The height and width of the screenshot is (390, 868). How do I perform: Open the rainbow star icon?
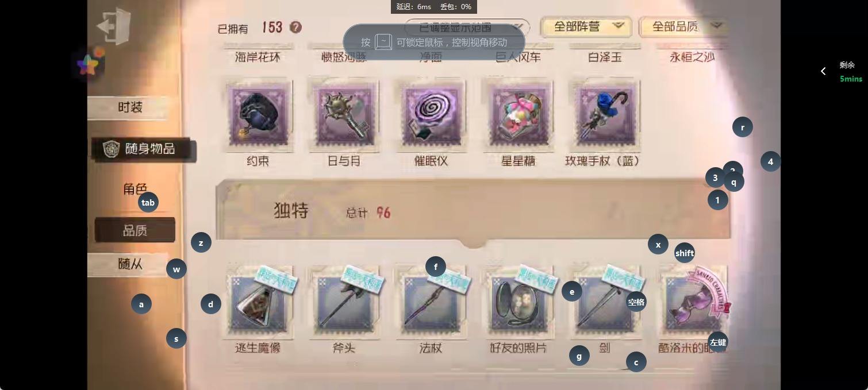pos(89,64)
